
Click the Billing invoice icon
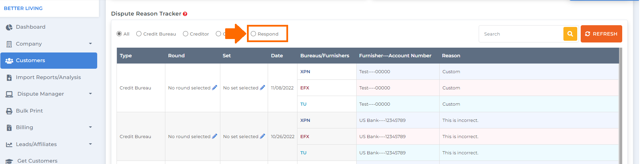(x=9, y=128)
